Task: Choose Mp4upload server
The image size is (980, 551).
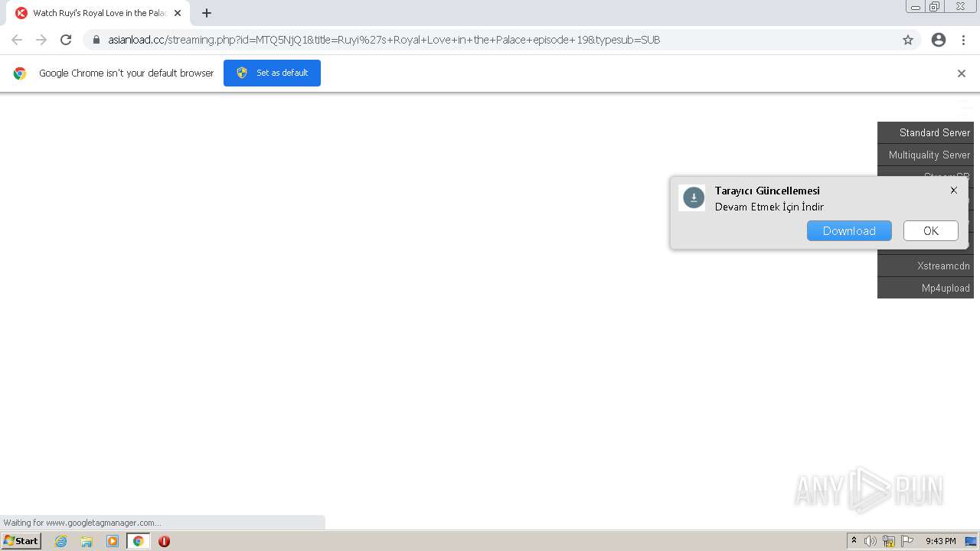Action: click(x=926, y=288)
